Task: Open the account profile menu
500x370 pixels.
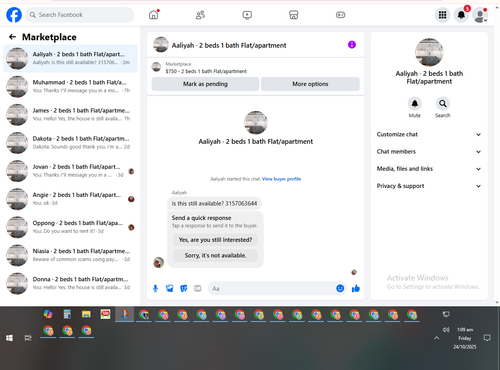Action: click(x=480, y=15)
